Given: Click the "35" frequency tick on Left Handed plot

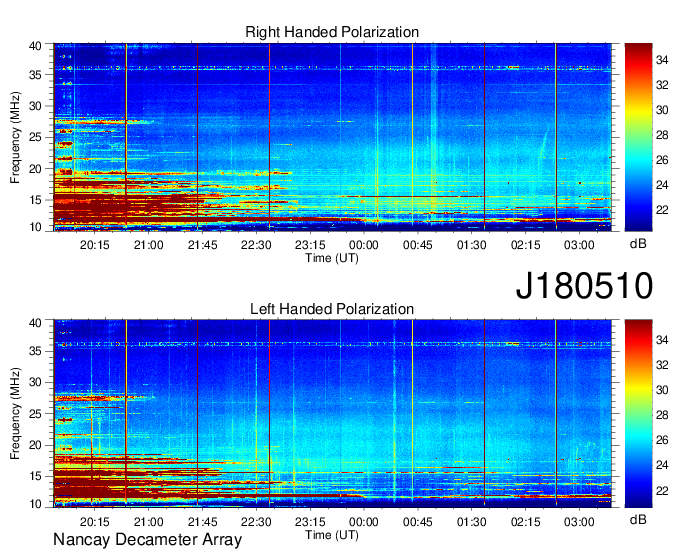Looking at the screenshot, I should click(x=35, y=351).
